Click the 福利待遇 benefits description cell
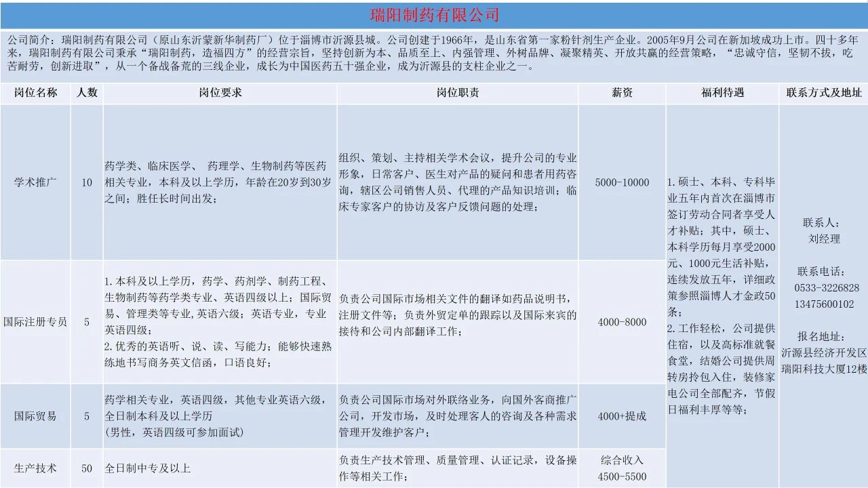Image resolution: width=868 pixels, height=488 pixels. coord(722,296)
